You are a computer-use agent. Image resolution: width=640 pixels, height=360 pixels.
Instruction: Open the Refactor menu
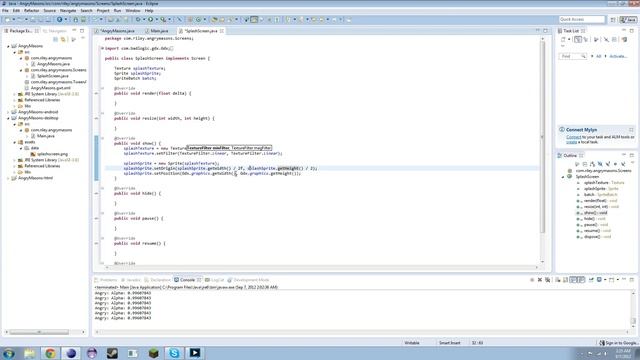click(31, 11)
